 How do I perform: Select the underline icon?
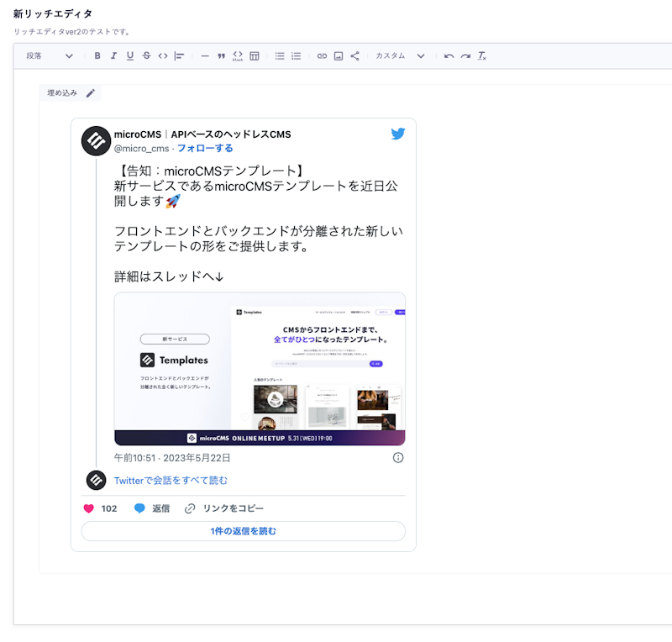[x=129, y=56]
